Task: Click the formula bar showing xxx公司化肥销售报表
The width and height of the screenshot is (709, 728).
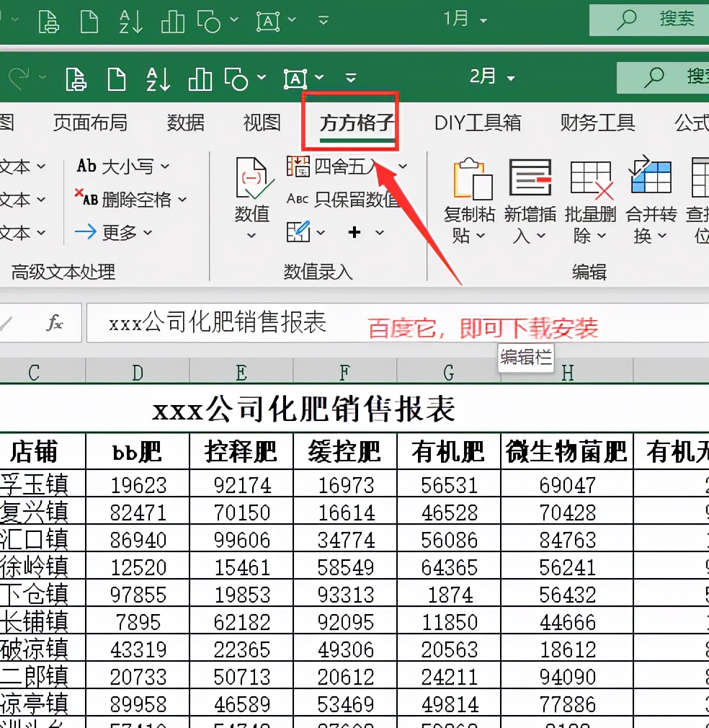Action: point(398,323)
